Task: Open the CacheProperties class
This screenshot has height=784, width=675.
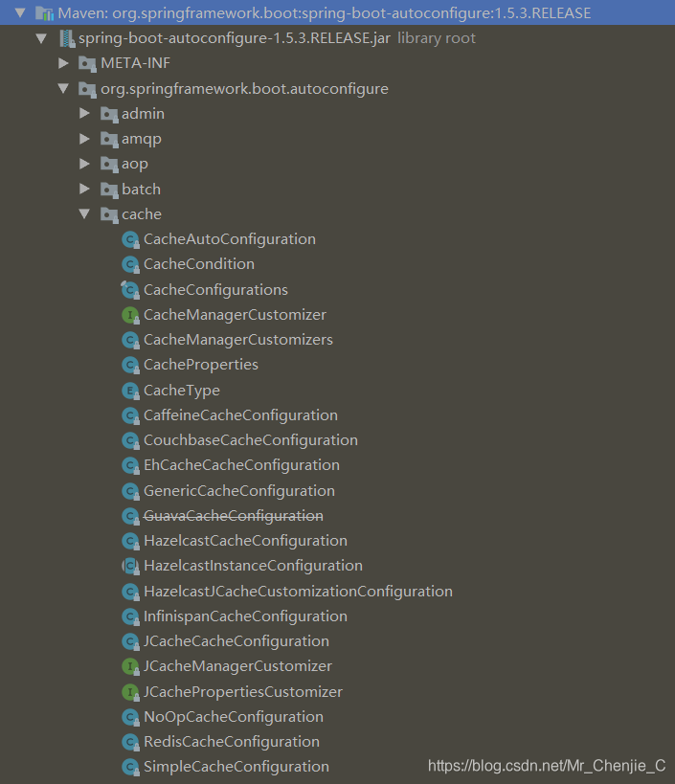Action: (x=201, y=365)
